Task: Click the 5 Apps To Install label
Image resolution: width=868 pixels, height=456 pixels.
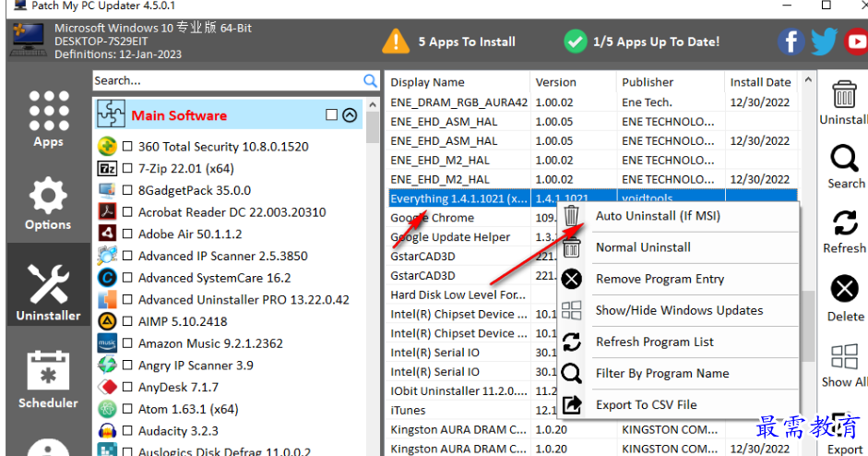Action: tap(467, 42)
